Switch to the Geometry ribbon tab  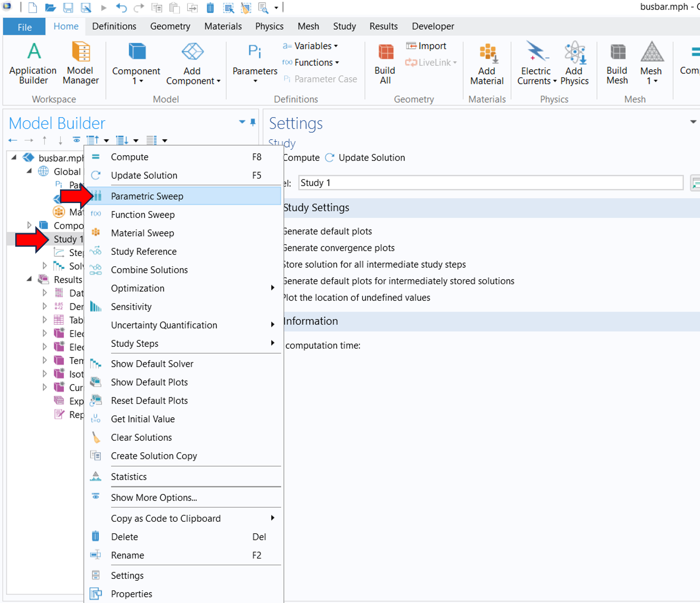tap(170, 26)
